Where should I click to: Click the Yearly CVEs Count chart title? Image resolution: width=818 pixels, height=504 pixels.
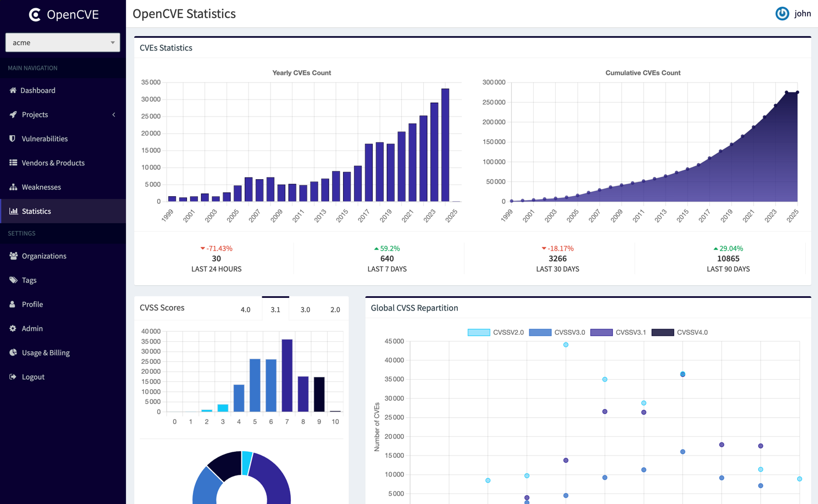pos(302,73)
